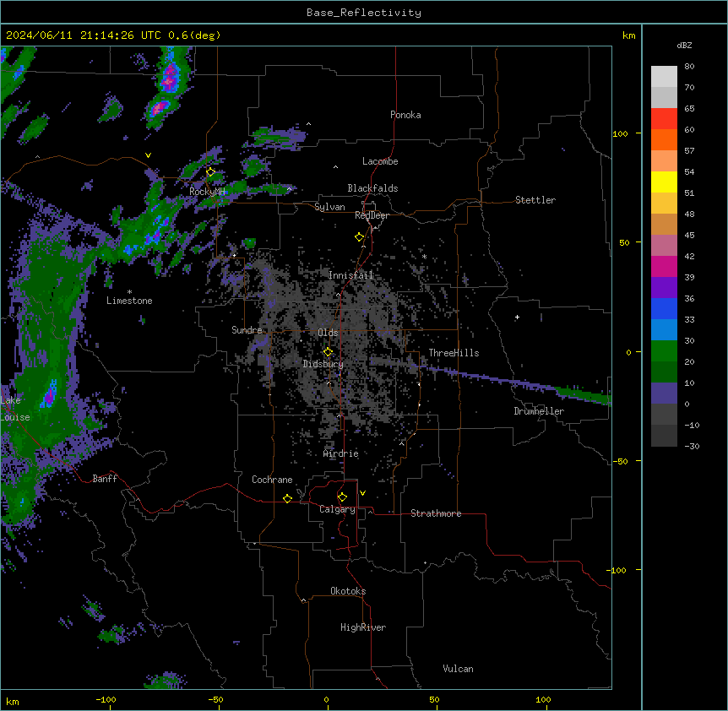Click the yellow V marker east of Calgary
This screenshot has height=711, width=728.
click(x=362, y=493)
